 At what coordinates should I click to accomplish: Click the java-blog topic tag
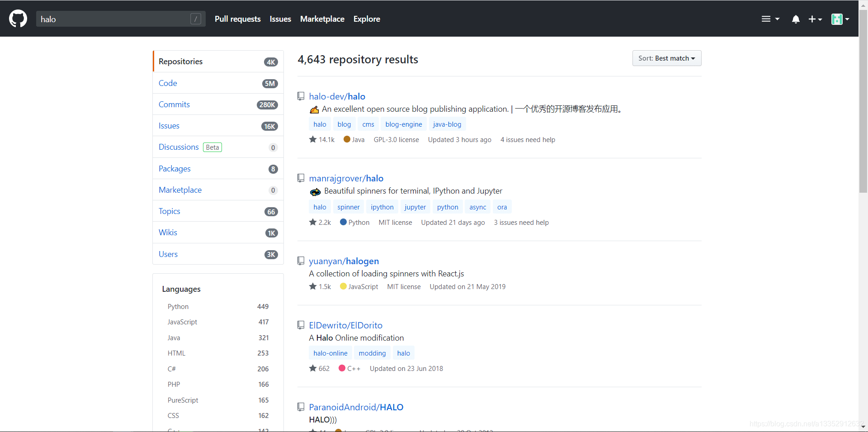447,124
